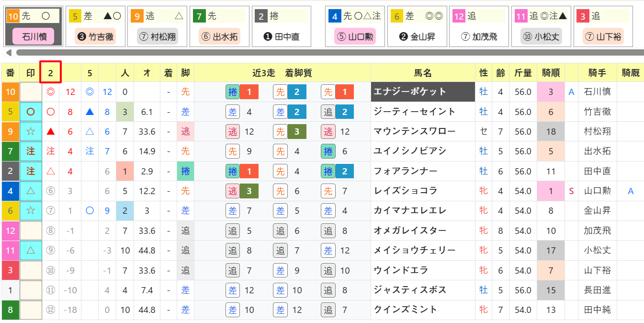This screenshot has width=644, height=323.
Task: Click the ◎ red mark in エナジーポケット row
Action: click(x=50, y=92)
